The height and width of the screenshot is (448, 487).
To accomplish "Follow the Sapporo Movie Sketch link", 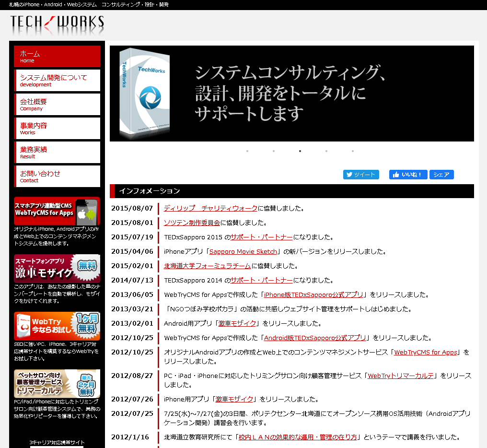I will pyautogui.click(x=243, y=251).
